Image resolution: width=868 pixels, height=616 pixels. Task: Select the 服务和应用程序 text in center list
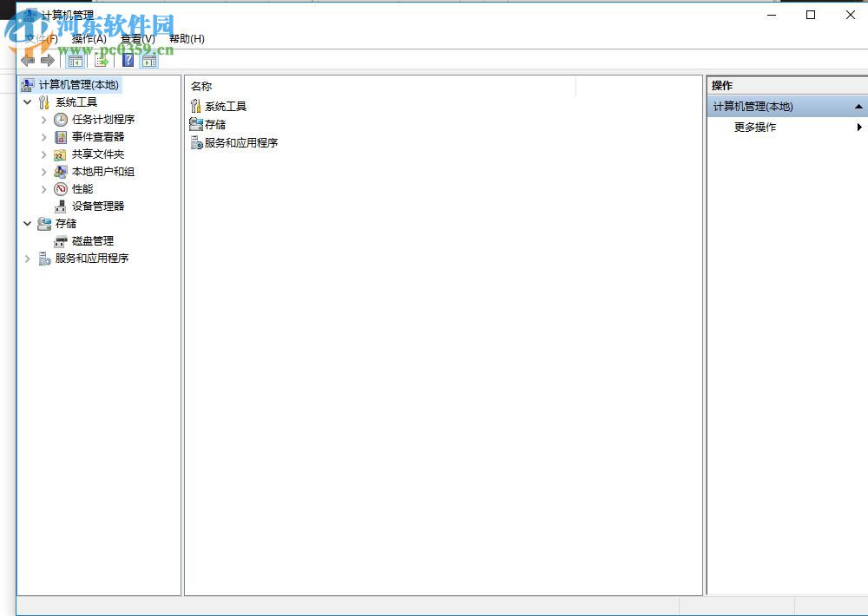point(241,143)
